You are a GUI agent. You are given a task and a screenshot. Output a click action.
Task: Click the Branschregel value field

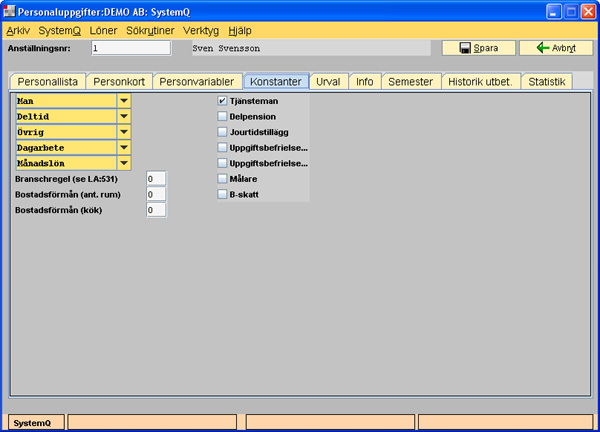coord(155,178)
